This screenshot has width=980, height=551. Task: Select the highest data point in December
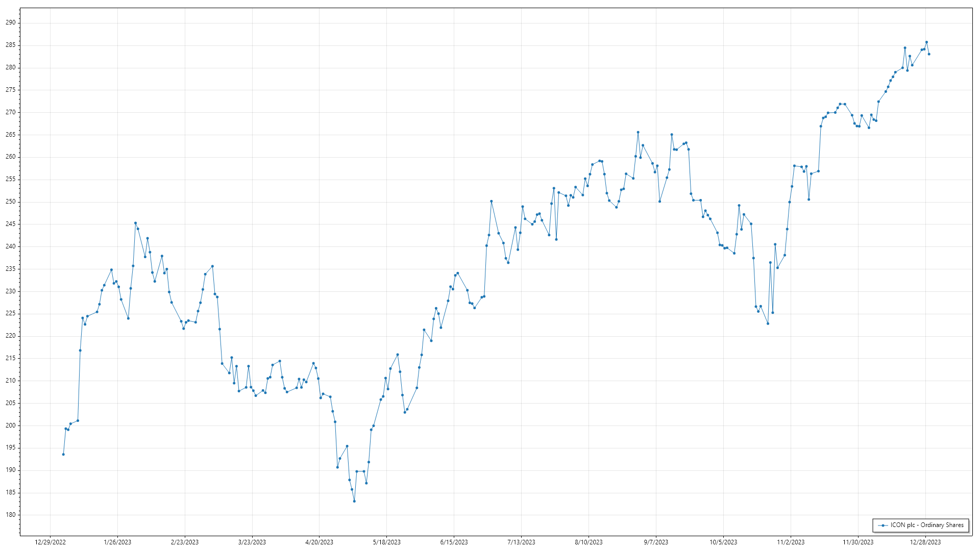coord(926,42)
